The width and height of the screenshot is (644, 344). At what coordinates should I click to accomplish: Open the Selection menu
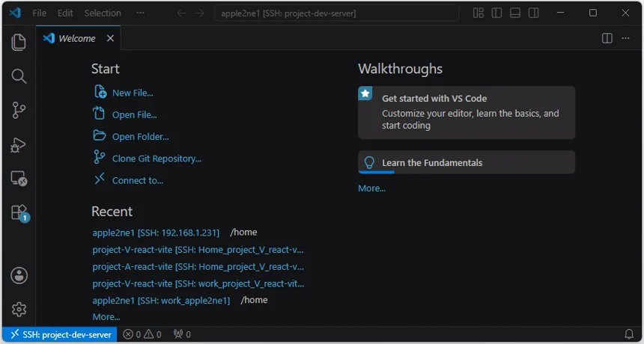click(x=103, y=13)
